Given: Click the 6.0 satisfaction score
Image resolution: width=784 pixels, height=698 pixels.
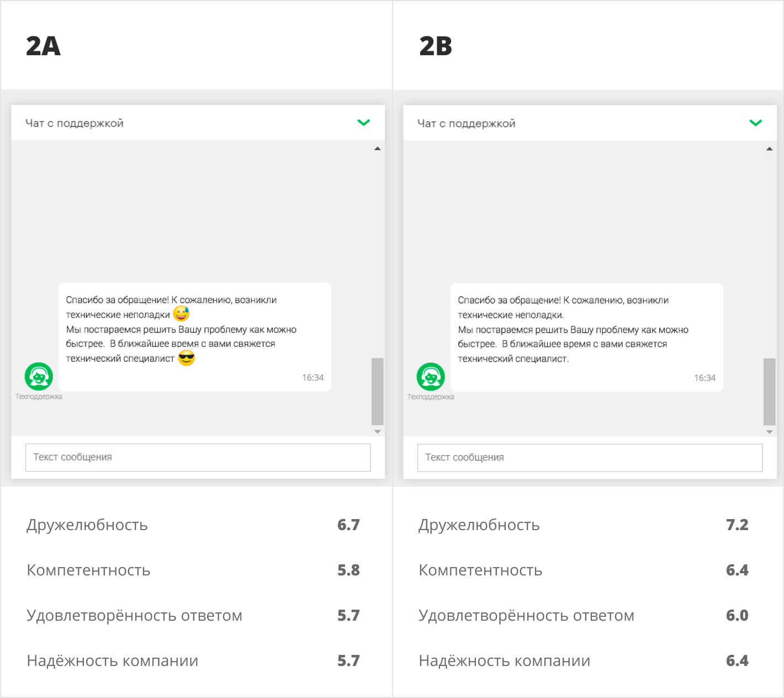Looking at the screenshot, I should point(737,615).
